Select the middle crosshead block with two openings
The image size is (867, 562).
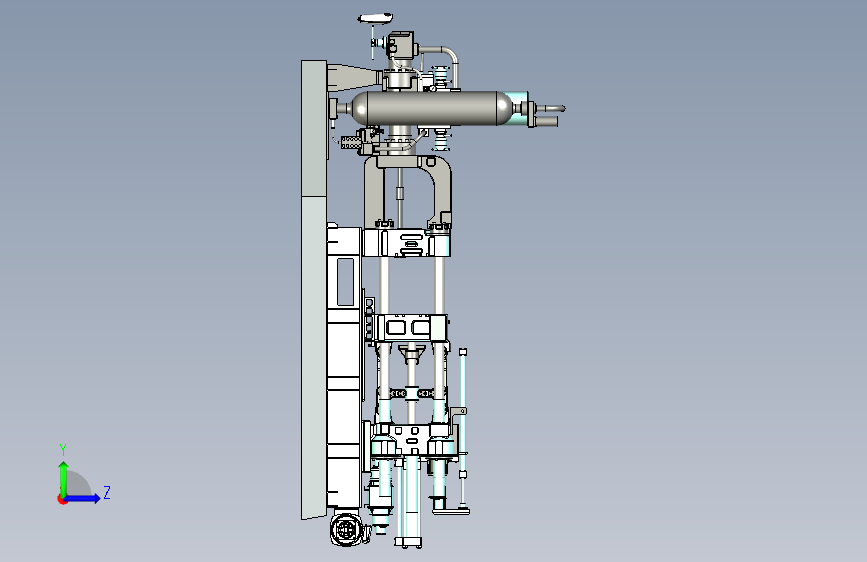point(410,328)
